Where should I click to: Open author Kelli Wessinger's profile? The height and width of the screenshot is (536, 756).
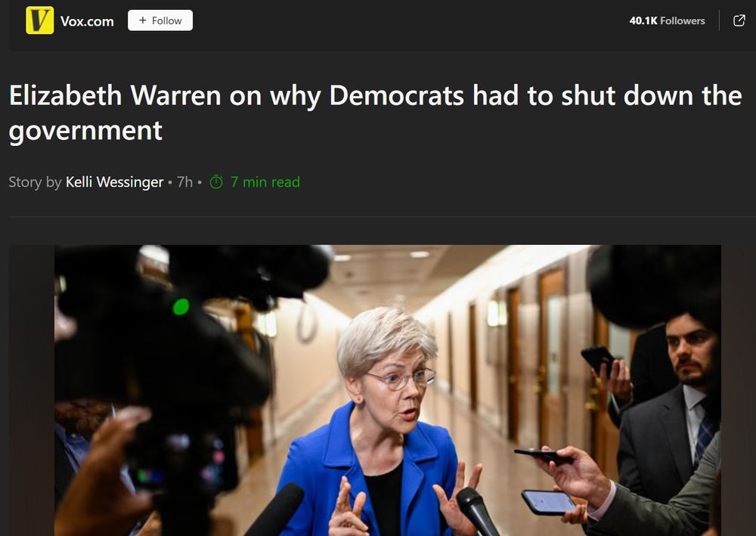pyautogui.click(x=114, y=181)
